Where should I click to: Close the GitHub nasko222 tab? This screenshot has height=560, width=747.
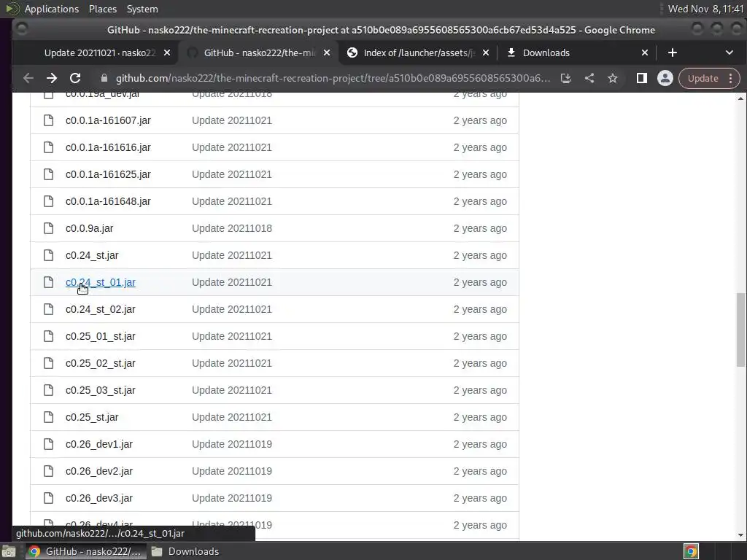pos(327,52)
